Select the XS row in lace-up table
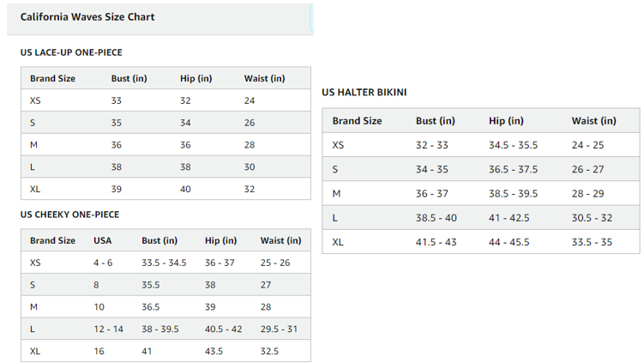 click(x=166, y=100)
